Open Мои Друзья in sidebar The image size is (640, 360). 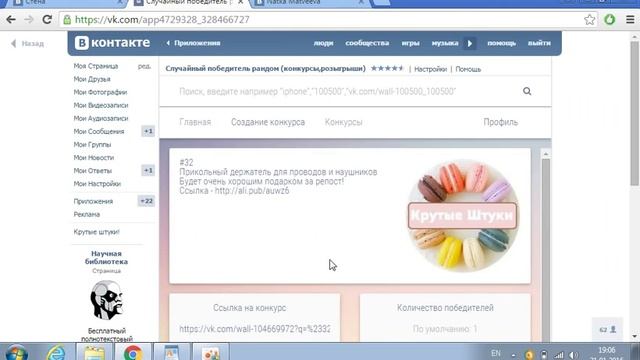click(x=92, y=79)
